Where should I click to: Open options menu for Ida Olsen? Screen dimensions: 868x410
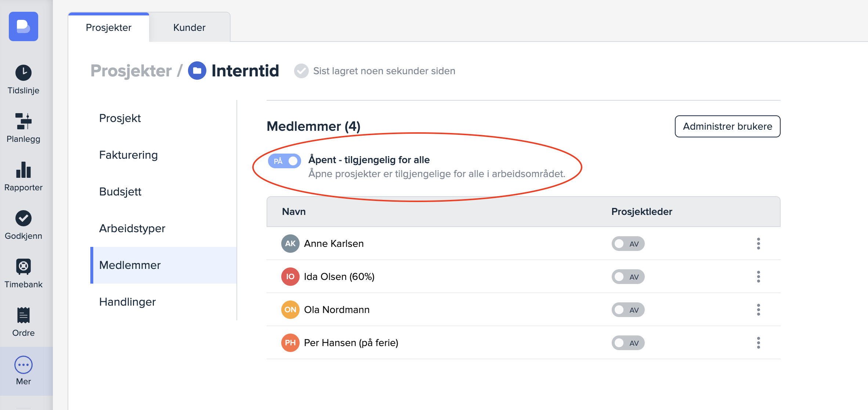(x=759, y=277)
